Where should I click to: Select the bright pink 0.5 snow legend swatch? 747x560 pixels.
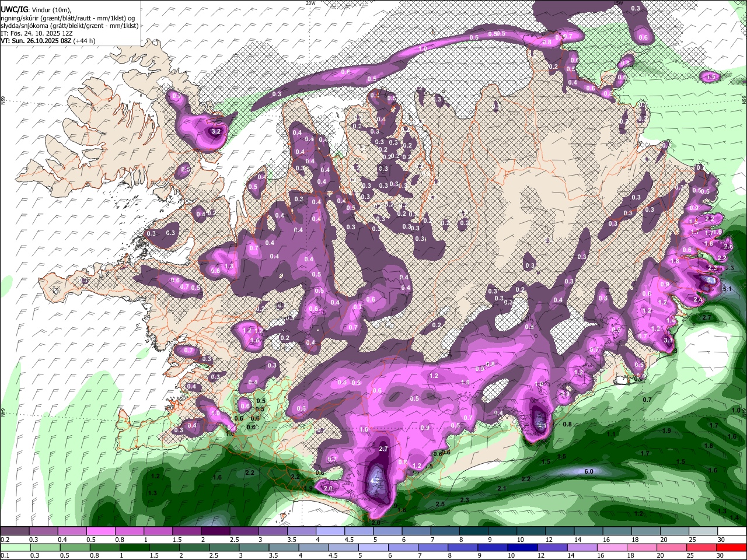100,531
